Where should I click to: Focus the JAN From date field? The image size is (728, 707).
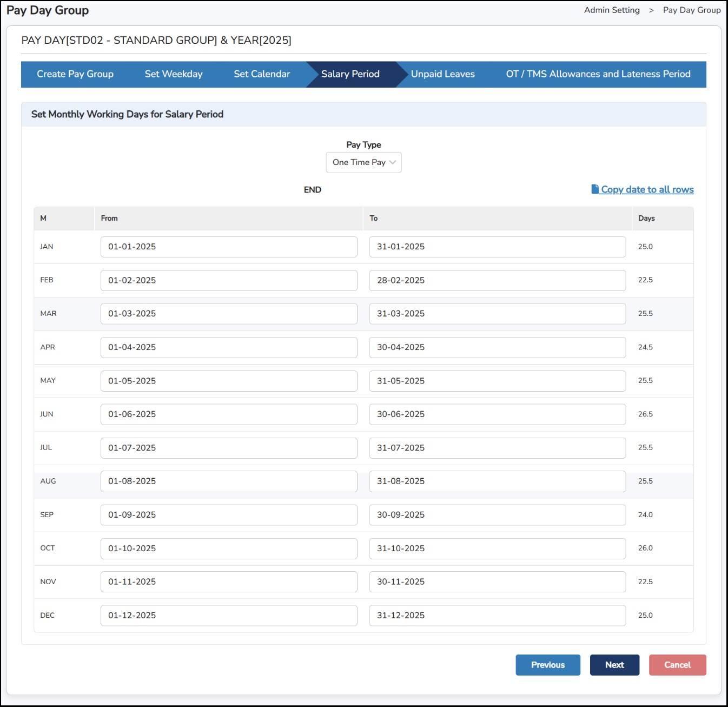(x=229, y=247)
